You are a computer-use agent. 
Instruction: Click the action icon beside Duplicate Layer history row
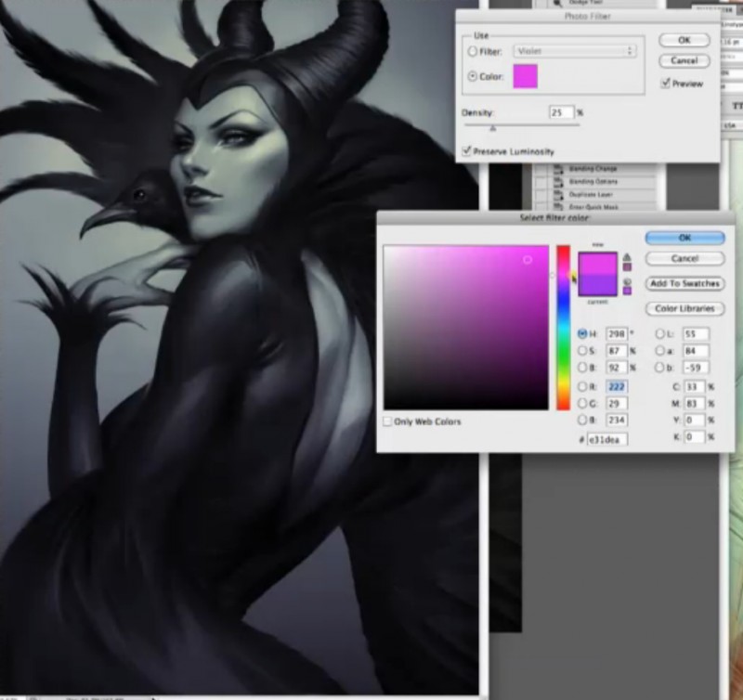pyautogui.click(x=558, y=194)
